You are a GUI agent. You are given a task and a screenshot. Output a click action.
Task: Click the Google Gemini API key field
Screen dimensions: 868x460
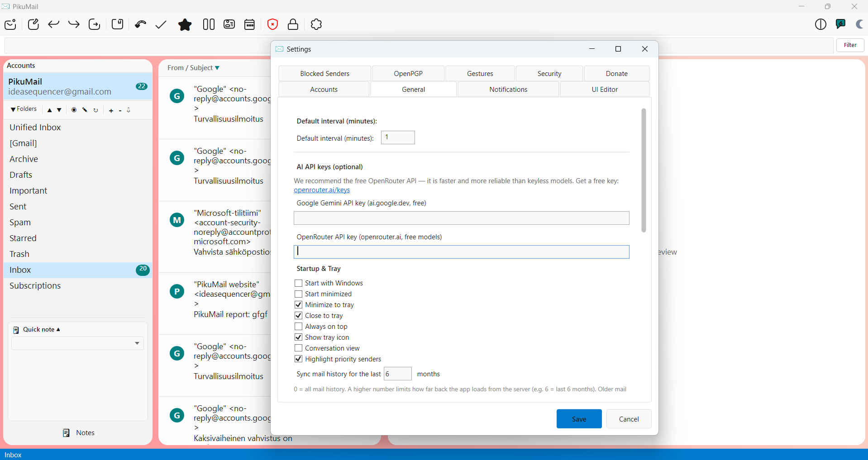[461, 218]
